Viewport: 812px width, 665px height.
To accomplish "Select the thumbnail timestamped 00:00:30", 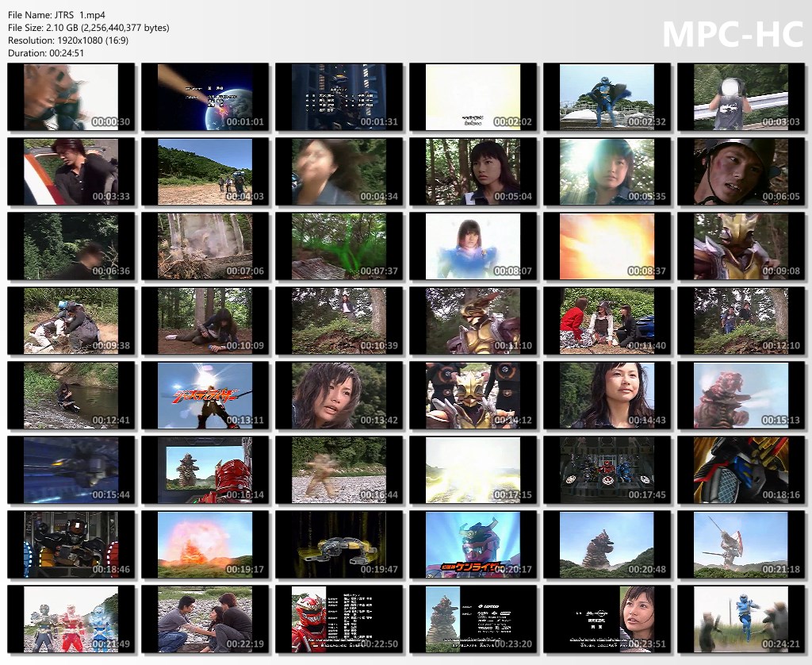I will 71,97.
